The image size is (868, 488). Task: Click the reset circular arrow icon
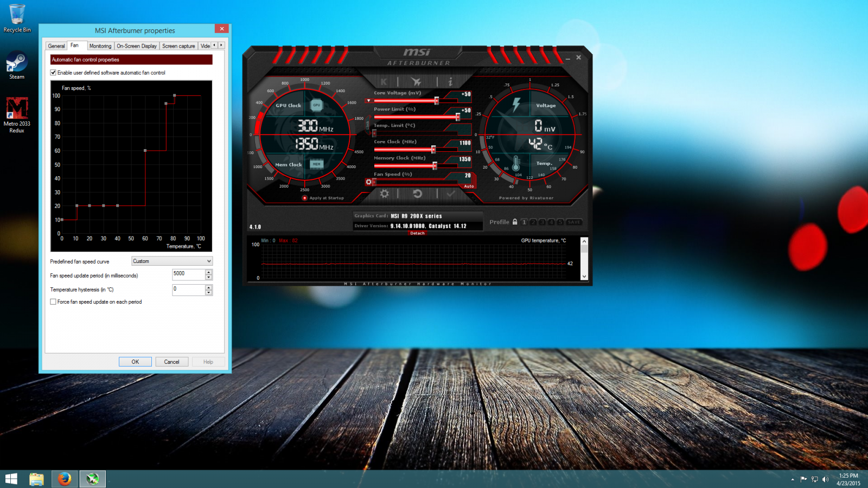point(417,194)
